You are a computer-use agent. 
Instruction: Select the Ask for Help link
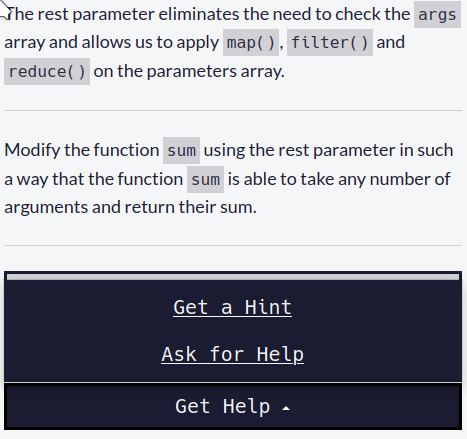pyautogui.click(x=232, y=354)
